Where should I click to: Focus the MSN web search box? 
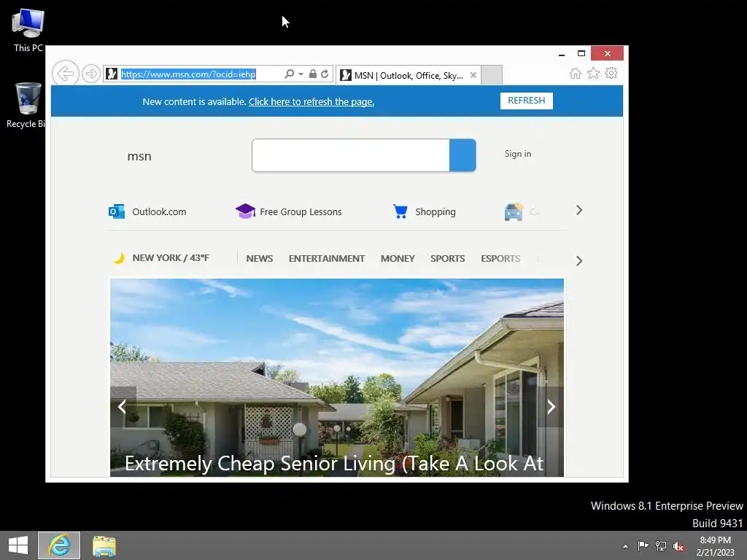(351, 155)
